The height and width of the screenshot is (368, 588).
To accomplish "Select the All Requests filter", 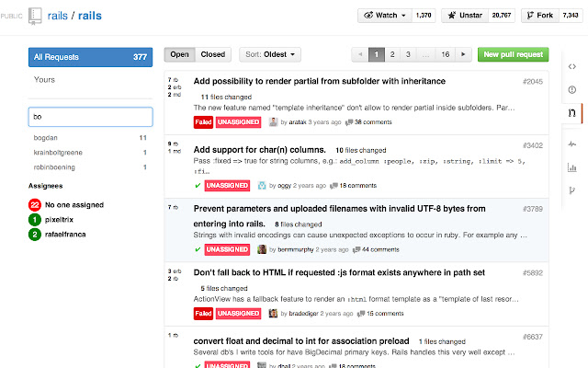I will (x=90, y=57).
